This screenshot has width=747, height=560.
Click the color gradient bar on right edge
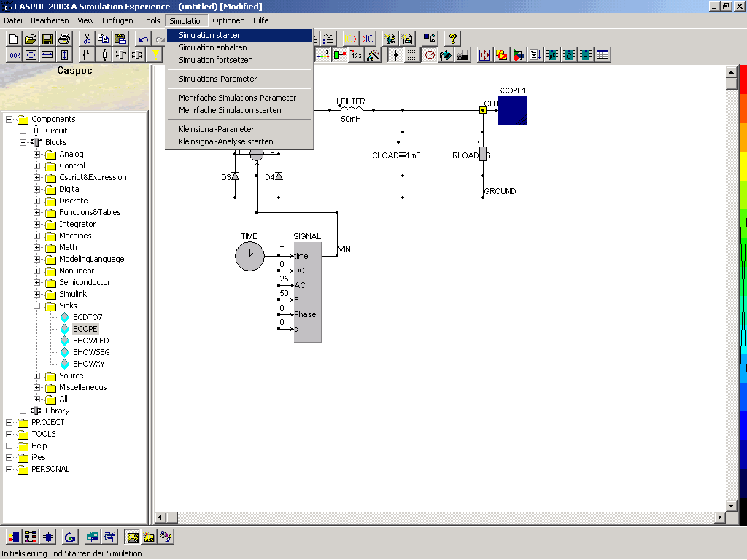[x=743, y=295]
